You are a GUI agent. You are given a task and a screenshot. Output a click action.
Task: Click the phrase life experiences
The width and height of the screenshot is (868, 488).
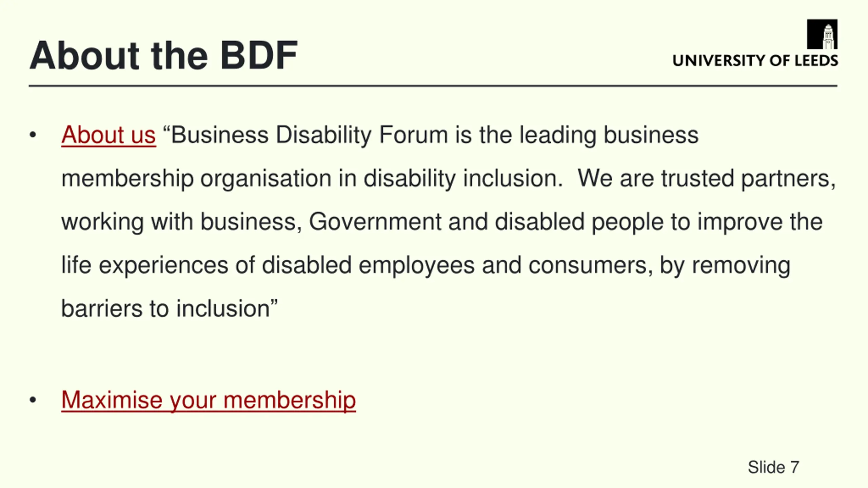[x=144, y=265]
